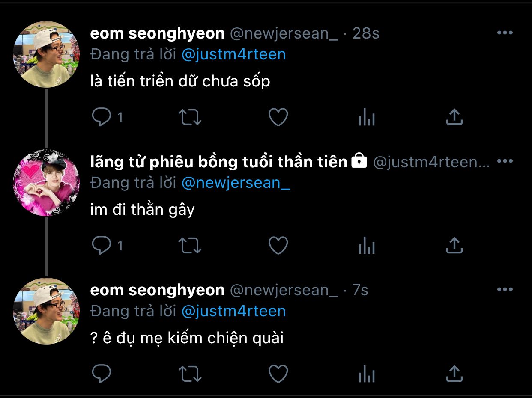Share the "ê đụ mẹ kiếm chiện quài" tweet

click(x=454, y=374)
